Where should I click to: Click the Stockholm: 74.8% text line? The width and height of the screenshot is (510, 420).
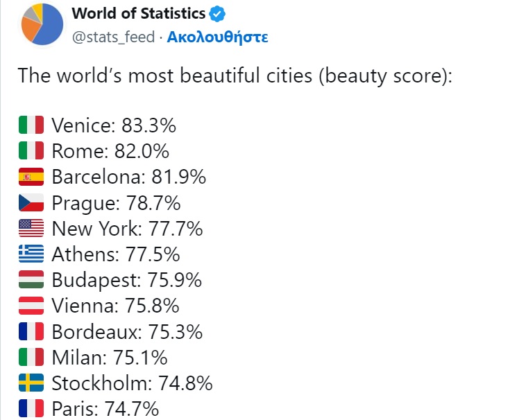[132, 383]
